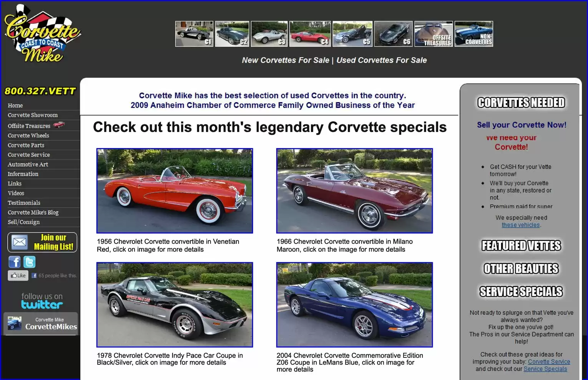Click the Corvettes Needed heading
Image resolution: width=588 pixels, height=380 pixels.
(x=521, y=102)
